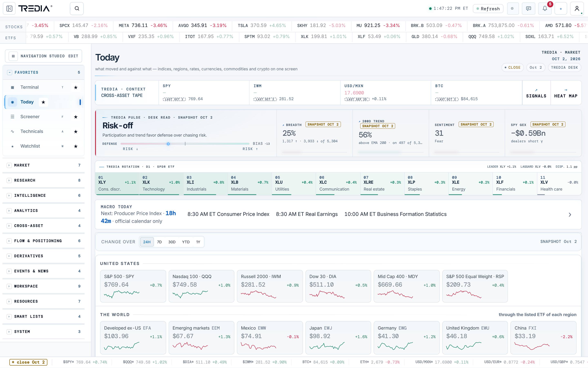Click the bias slider handle on risk gauge
Image resolution: width=588 pixels, height=368 pixels.
pyautogui.click(x=168, y=144)
